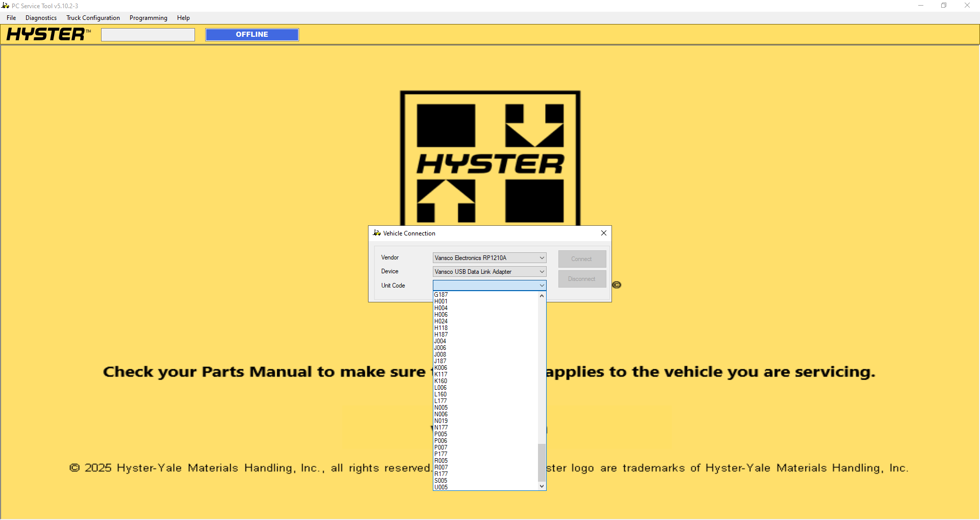Open the Diagnostics menu

point(41,18)
